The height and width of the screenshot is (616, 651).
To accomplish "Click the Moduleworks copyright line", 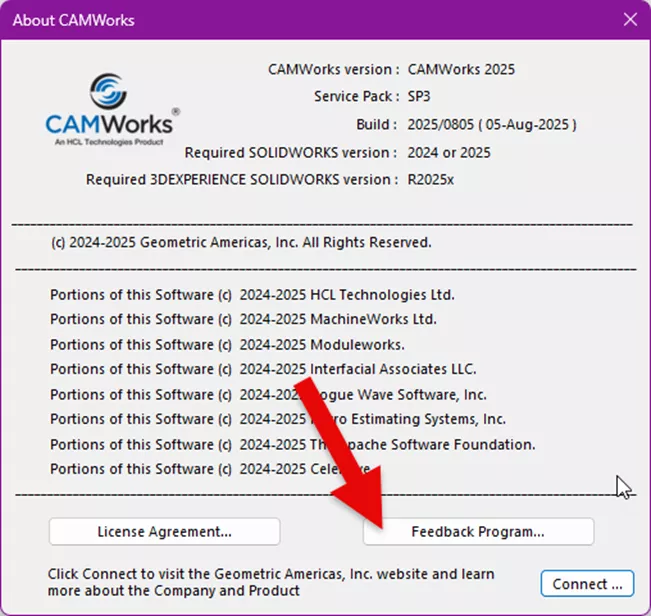I will tap(227, 345).
